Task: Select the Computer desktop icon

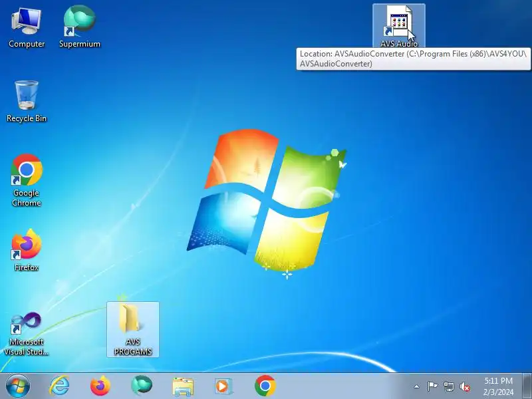Action: (27, 28)
